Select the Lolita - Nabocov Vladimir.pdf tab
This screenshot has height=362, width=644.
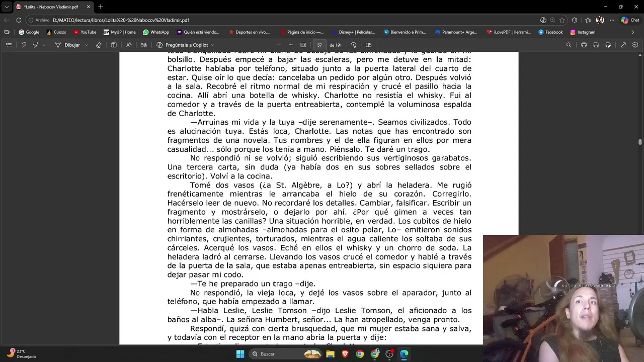52,7
